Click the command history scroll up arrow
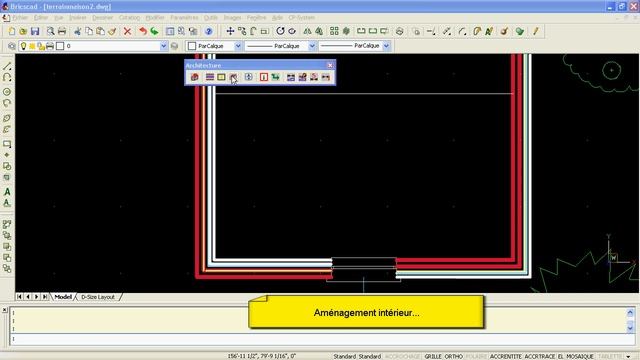Screen dimensions: 640x360 point(630,313)
